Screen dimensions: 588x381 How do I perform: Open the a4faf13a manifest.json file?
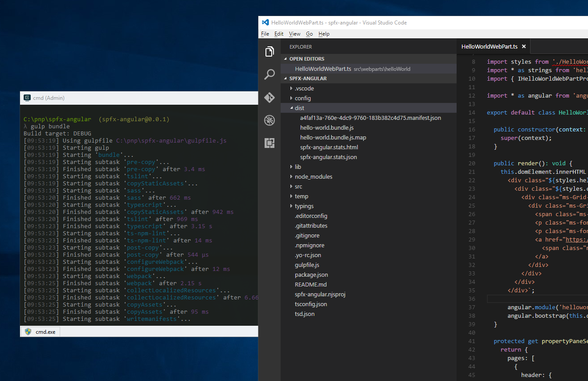(x=371, y=118)
